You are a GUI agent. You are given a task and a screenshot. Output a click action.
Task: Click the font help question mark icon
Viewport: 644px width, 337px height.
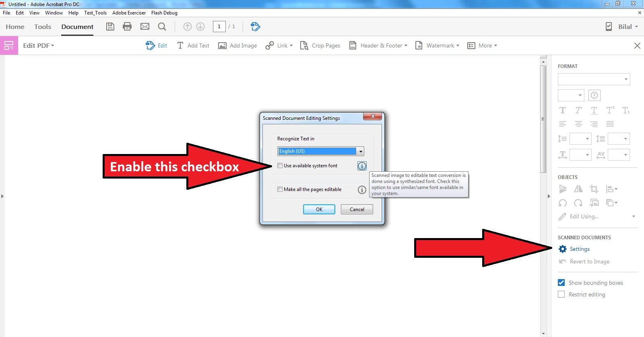(594, 95)
